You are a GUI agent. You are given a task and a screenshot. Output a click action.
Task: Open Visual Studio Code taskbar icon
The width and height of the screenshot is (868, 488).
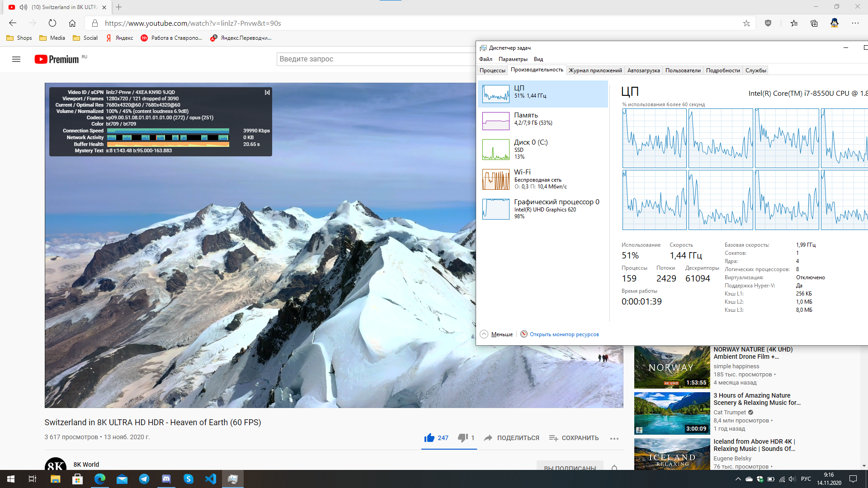(x=211, y=479)
